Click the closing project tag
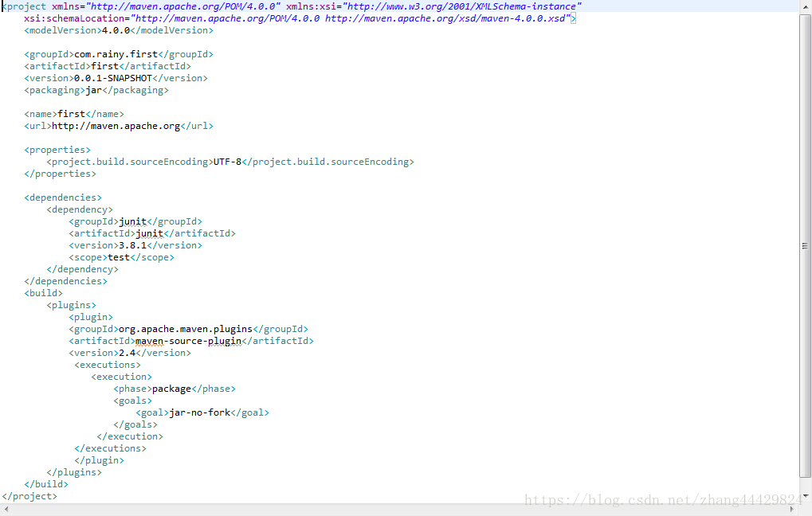812x516 pixels. tap(29, 496)
